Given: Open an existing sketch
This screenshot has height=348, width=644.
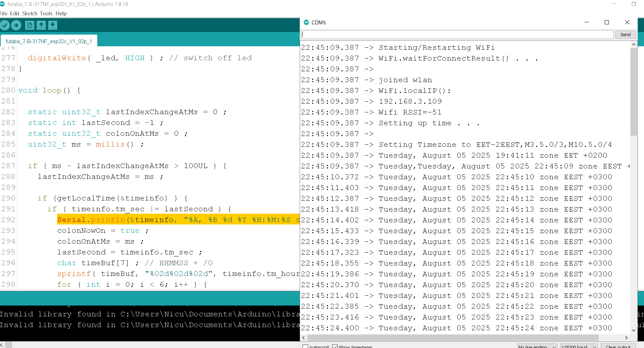Looking at the screenshot, I should (x=41, y=25).
